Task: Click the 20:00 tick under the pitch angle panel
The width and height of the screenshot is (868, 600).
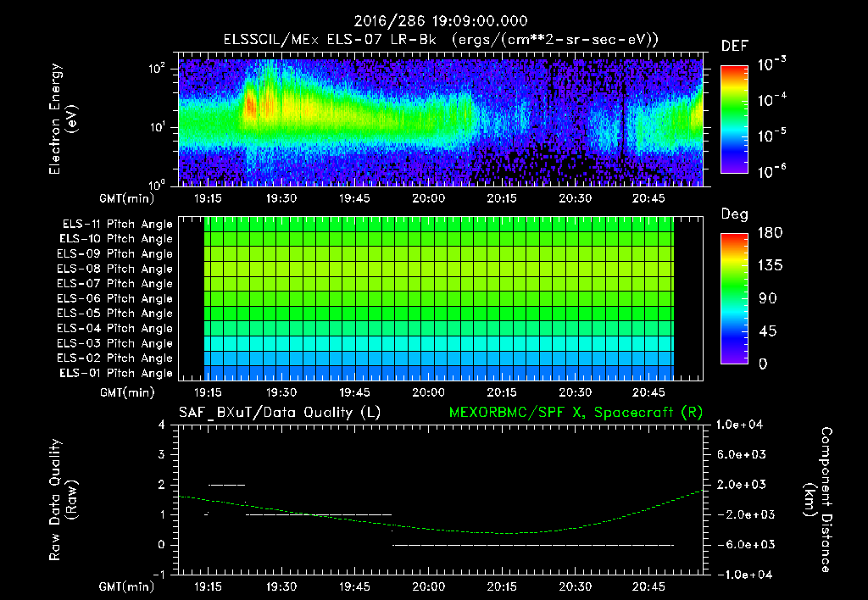Action: pos(428,392)
